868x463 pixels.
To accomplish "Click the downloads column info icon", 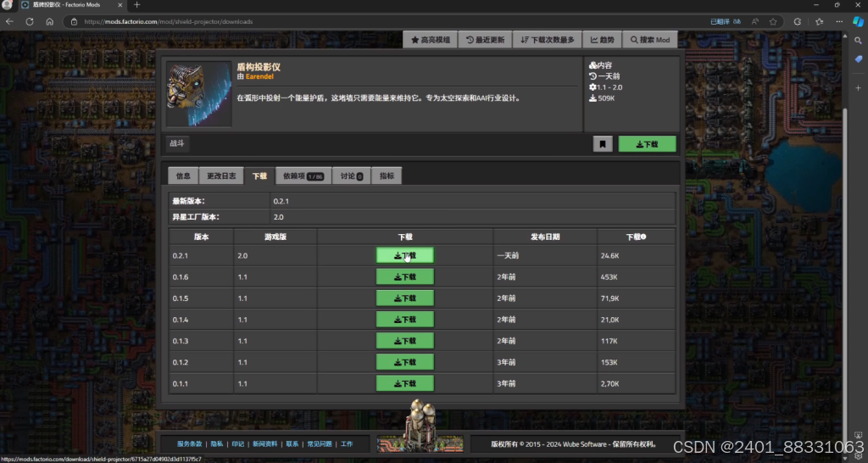I will point(643,237).
